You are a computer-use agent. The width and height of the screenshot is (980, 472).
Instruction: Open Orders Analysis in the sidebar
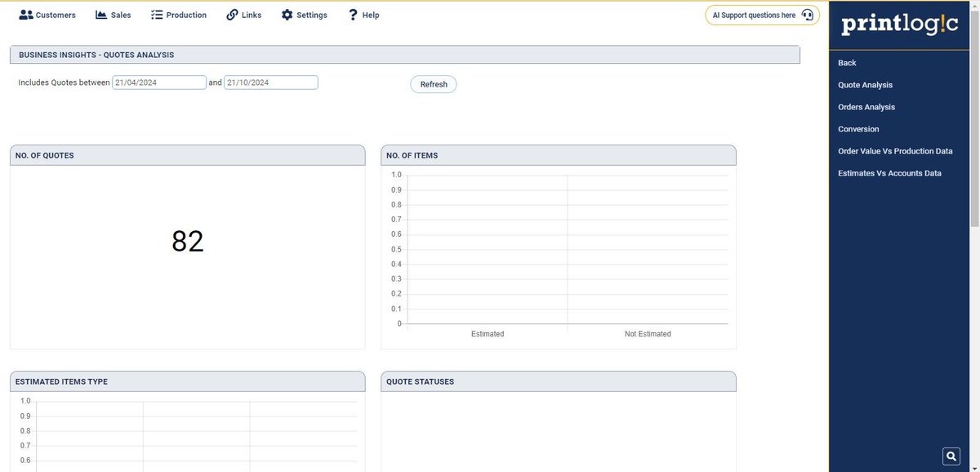pyautogui.click(x=866, y=107)
